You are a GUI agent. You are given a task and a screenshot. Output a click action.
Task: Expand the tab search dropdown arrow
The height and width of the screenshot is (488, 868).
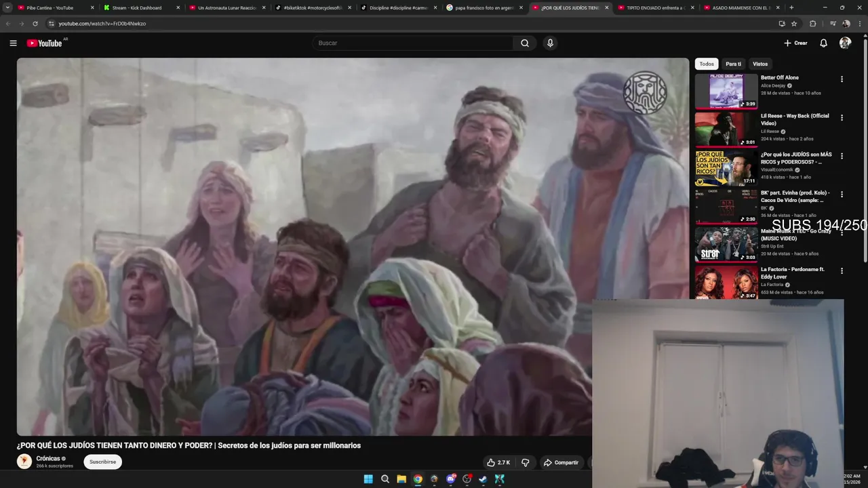(7, 7)
